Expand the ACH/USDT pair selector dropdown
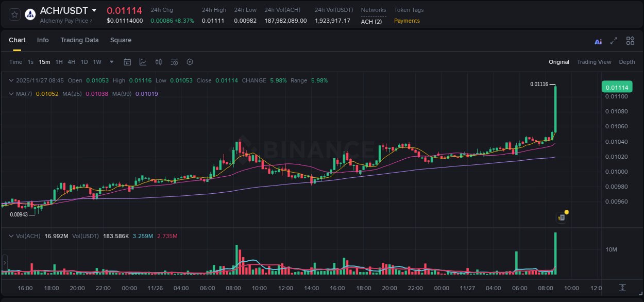This screenshot has width=644, height=302. (94, 10)
